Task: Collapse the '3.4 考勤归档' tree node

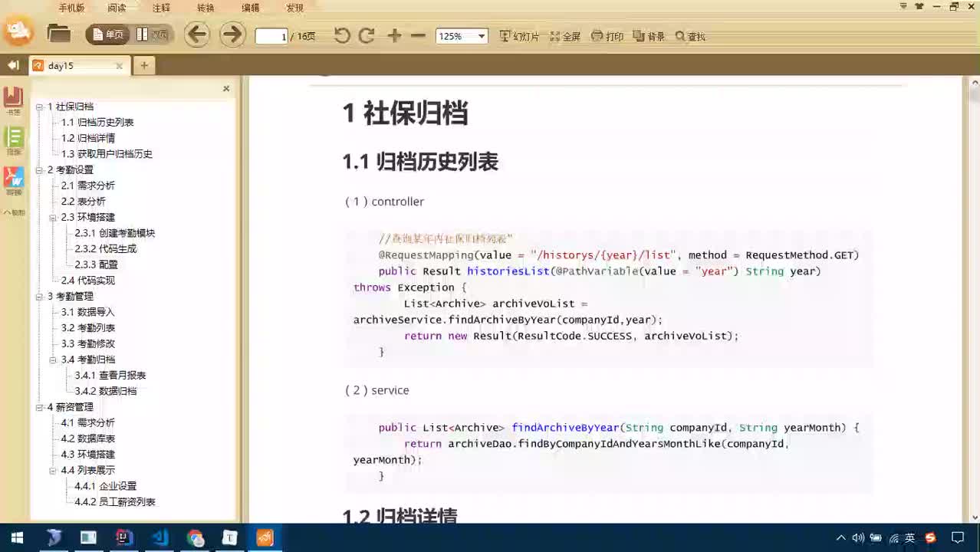Action: pyautogui.click(x=53, y=360)
